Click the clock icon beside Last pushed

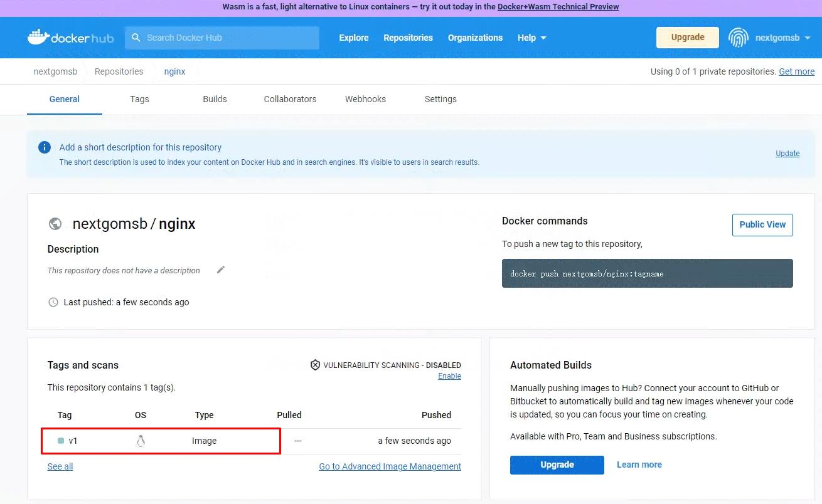pos(53,302)
